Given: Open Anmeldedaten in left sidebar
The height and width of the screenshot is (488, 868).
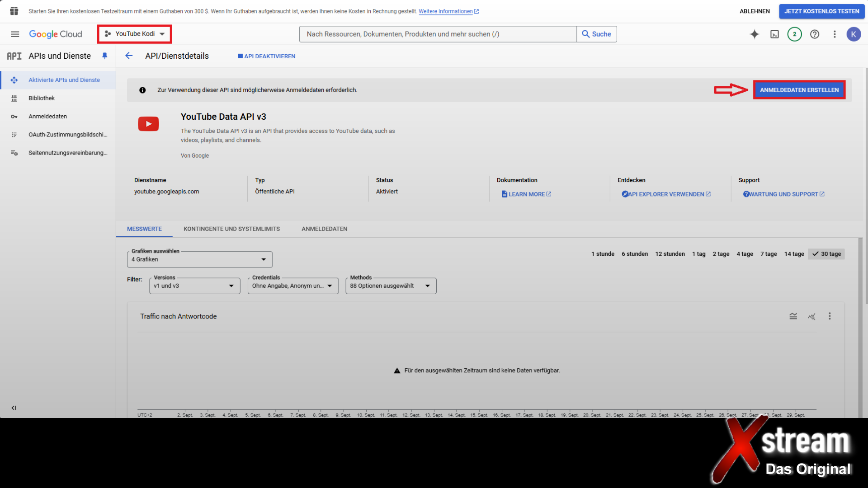Looking at the screenshot, I should click(47, 116).
